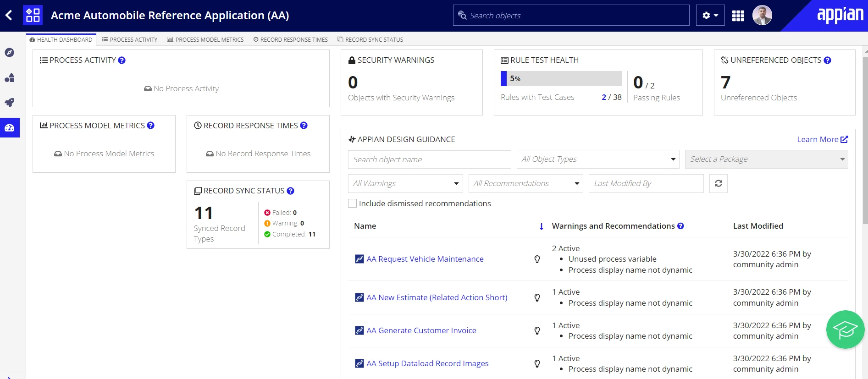The height and width of the screenshot is (379, 868).
Task: Show help for Process Model Metrics
Action: pos(151,126)
